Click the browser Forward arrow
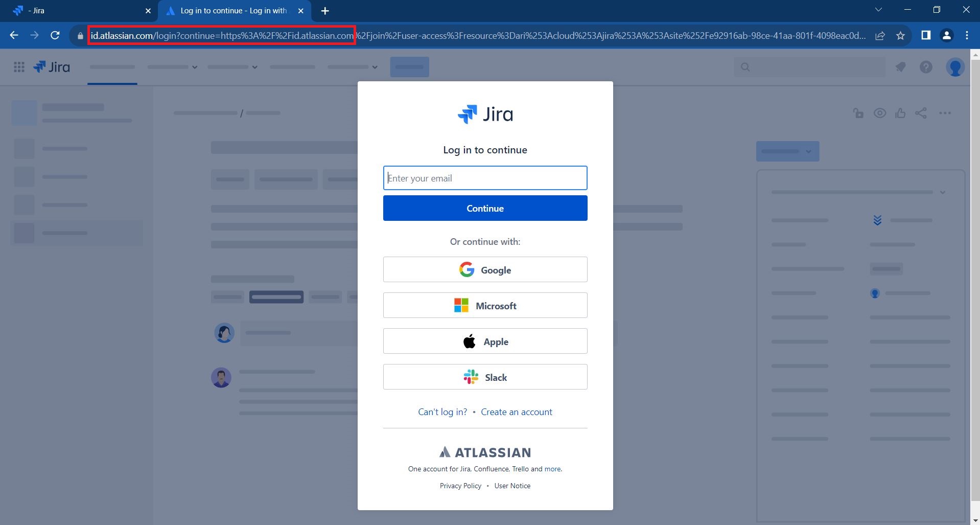The width and height of the screenshot is (980, 525). point(34,35)
